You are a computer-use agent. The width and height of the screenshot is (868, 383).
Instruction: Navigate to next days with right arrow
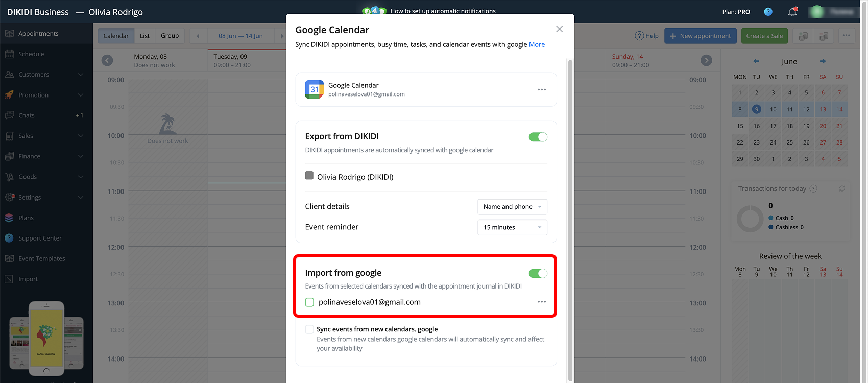coord(706,60)
